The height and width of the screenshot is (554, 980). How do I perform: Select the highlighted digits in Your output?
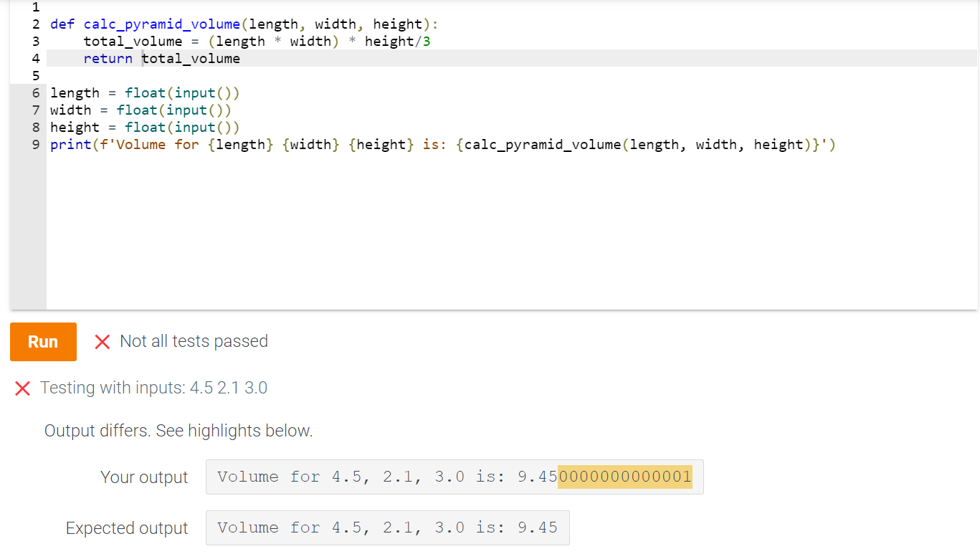click(624, 476)
